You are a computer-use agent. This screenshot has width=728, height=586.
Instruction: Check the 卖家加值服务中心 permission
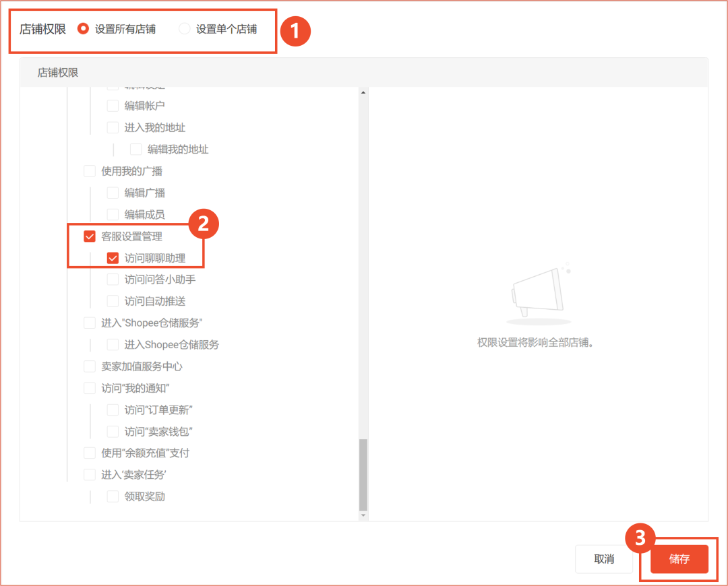click(x=90, y=366)
